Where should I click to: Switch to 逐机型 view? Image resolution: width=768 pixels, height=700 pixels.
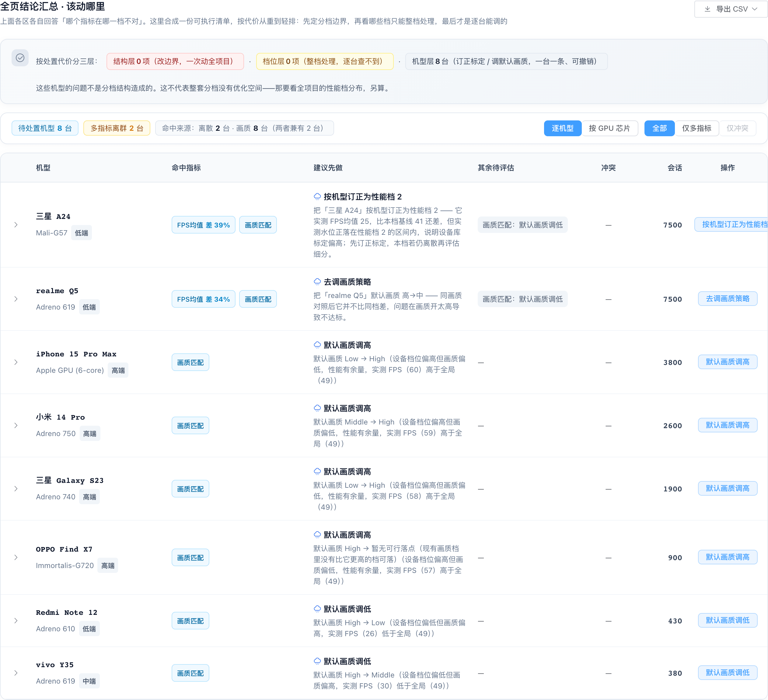pos(562,128)
